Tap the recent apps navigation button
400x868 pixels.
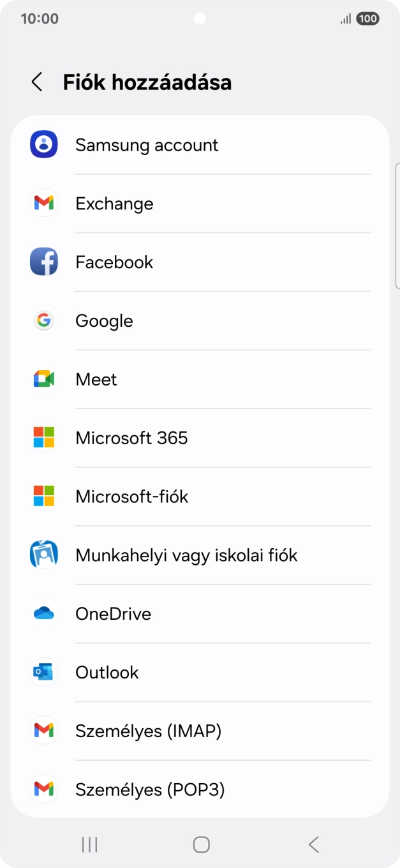click(89, 844)
